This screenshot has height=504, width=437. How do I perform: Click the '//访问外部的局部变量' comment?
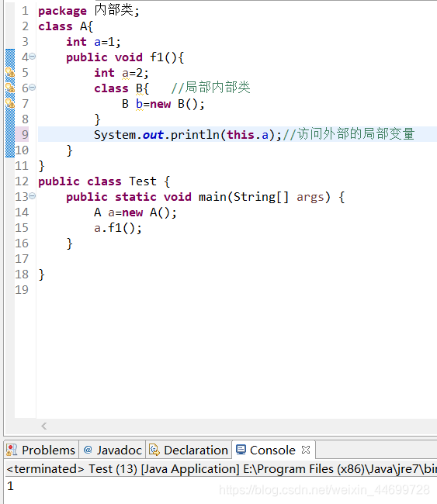349,134
